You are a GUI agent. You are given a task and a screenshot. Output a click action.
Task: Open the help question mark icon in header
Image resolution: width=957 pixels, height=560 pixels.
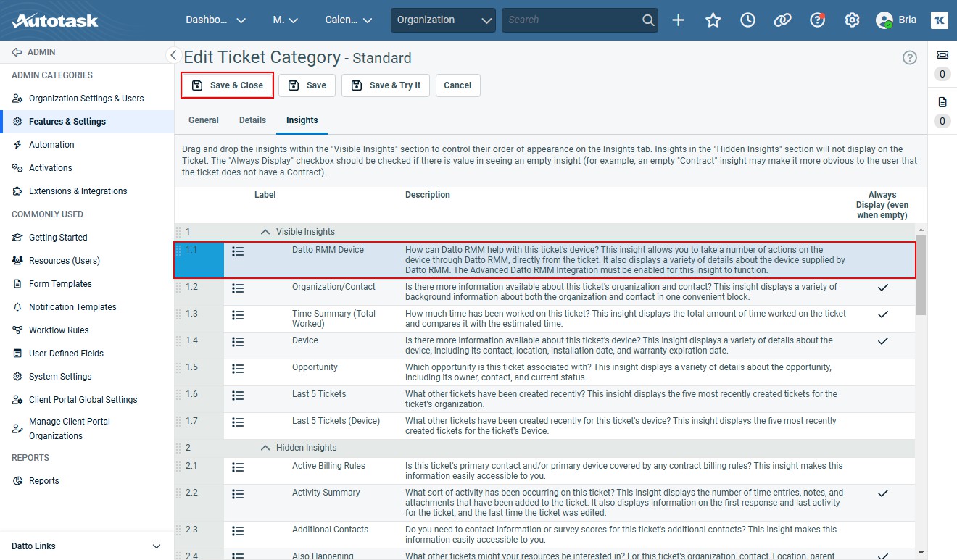pyautogui.click(x=817, y=20)
